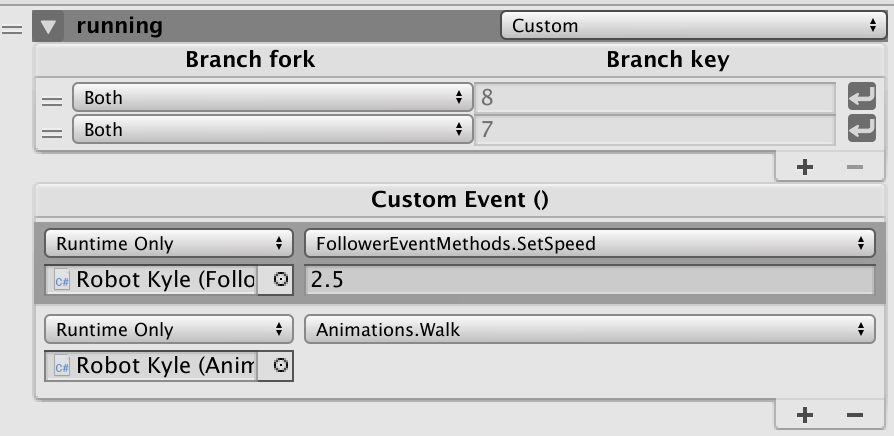Click drag handle of second Both row
This screenshot has width=894, height=436.
click(x=52, y=133)
